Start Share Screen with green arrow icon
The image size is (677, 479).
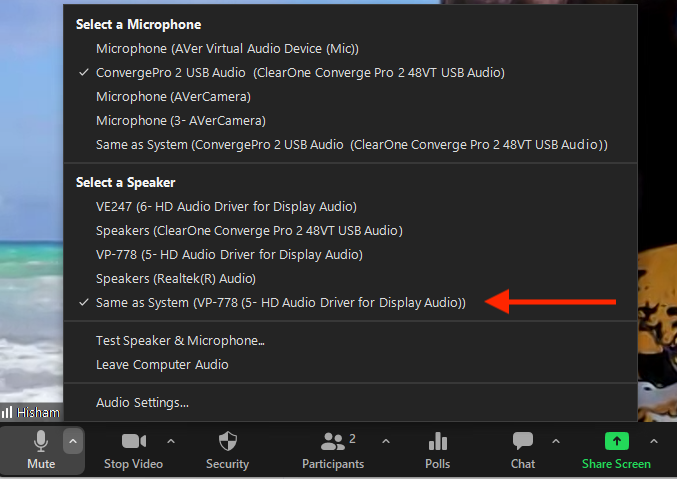pyautogui.click(x=616, y=450)
